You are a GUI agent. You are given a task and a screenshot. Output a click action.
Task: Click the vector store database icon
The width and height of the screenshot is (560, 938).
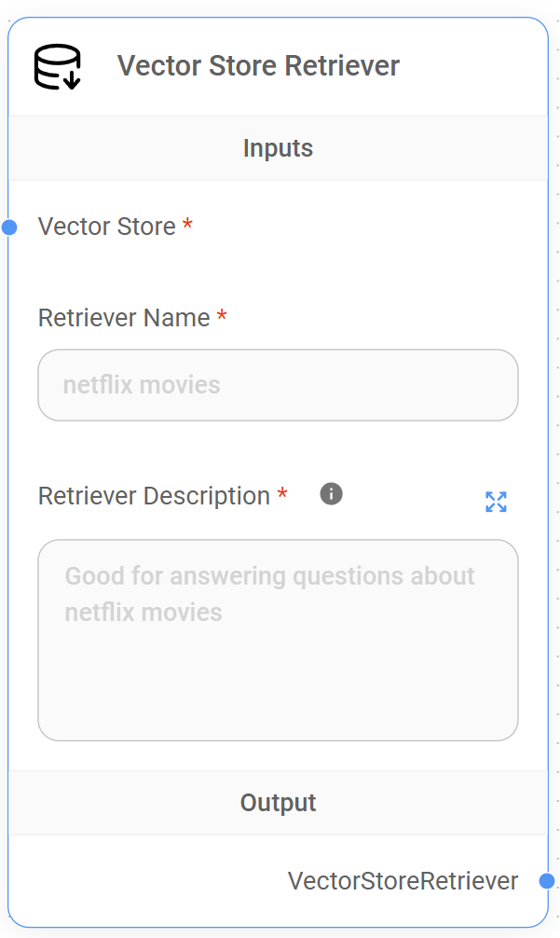click(59, 65)
